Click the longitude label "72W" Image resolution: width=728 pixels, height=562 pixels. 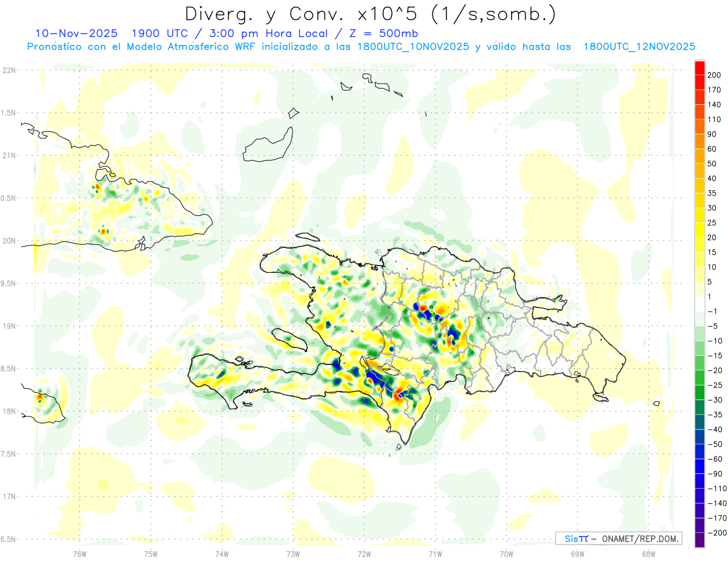pyautogui.click(x=364, y=554)
